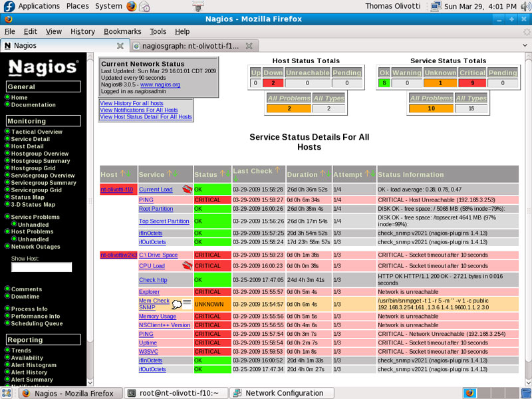The width and height of the screenshot is (532, 399).
Task: Open the File menu
Action: tap(9, 31)
